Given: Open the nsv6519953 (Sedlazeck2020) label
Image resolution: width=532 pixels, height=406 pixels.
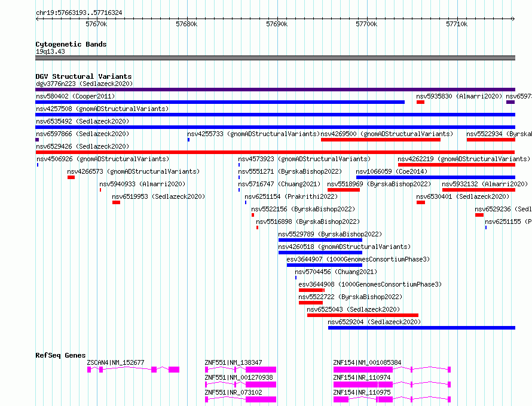Looking at the screenshot, I should tap(159, 196).
